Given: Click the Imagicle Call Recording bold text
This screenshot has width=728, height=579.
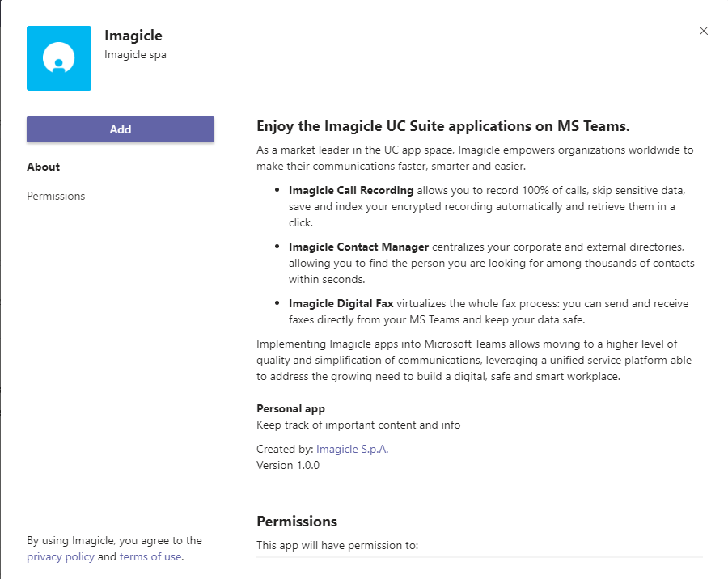Looking at the screenshot, I should 351,190.
